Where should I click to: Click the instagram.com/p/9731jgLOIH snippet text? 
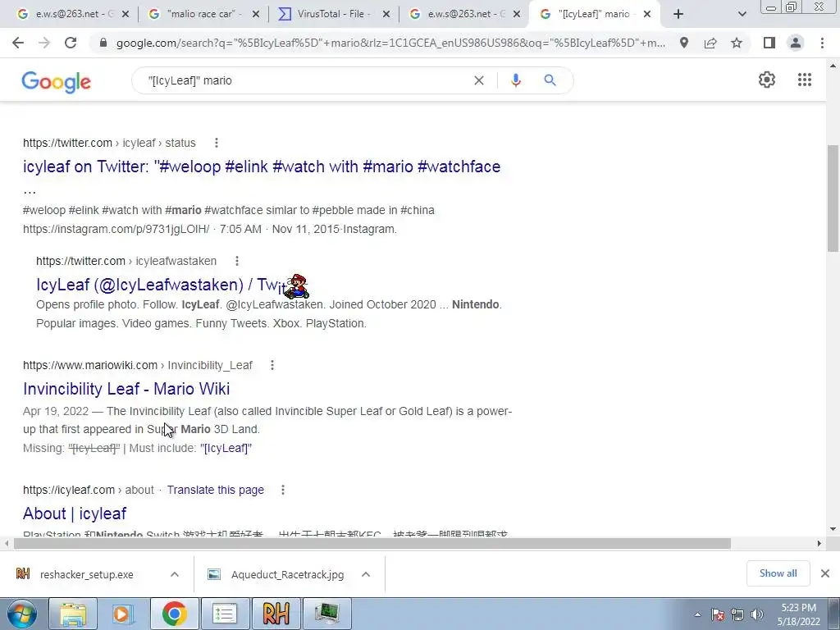[x=116, y=230]
